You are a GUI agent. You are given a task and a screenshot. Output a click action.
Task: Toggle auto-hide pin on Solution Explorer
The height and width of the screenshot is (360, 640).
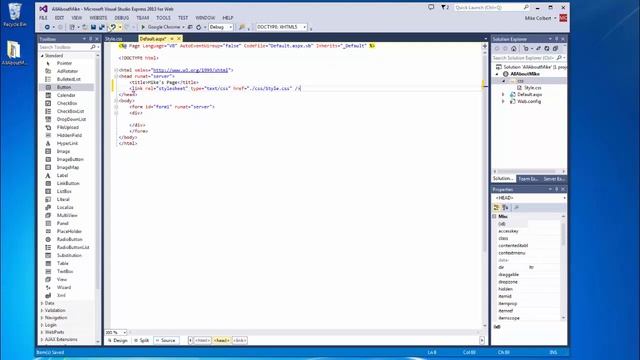[556, 39]
